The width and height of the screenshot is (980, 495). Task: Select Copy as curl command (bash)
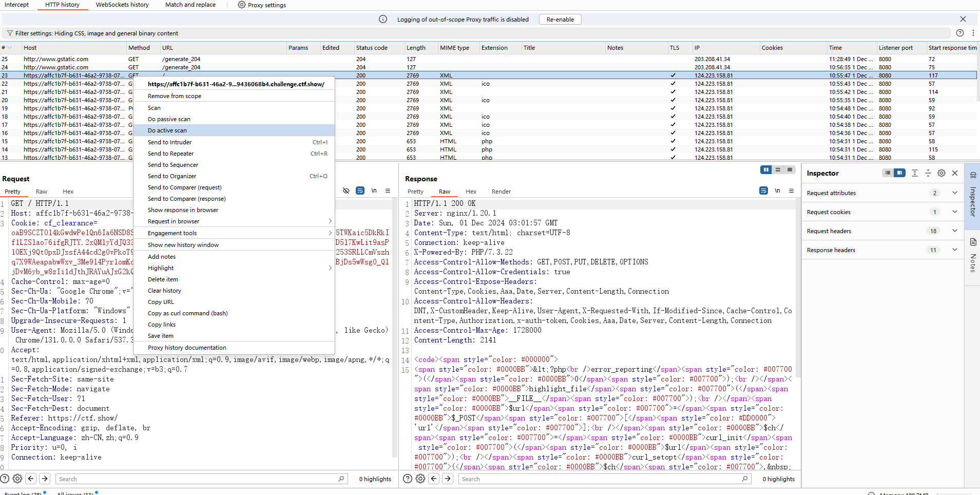tap(234, 313)
